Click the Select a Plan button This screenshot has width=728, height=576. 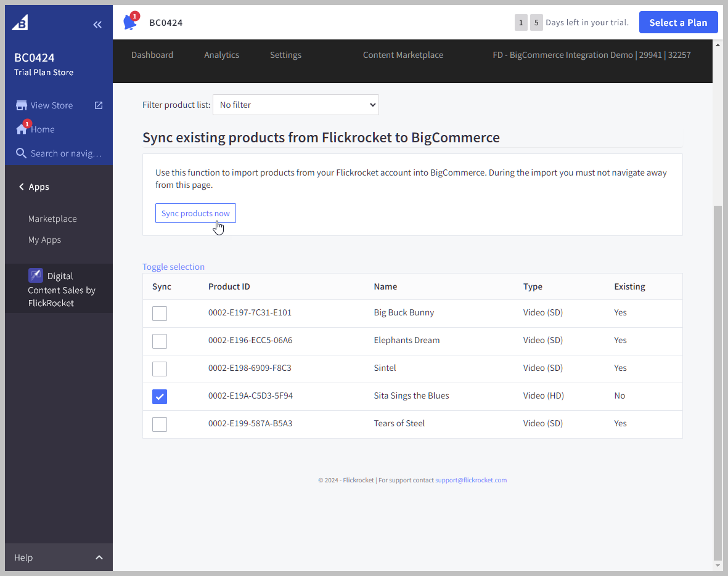678,23
